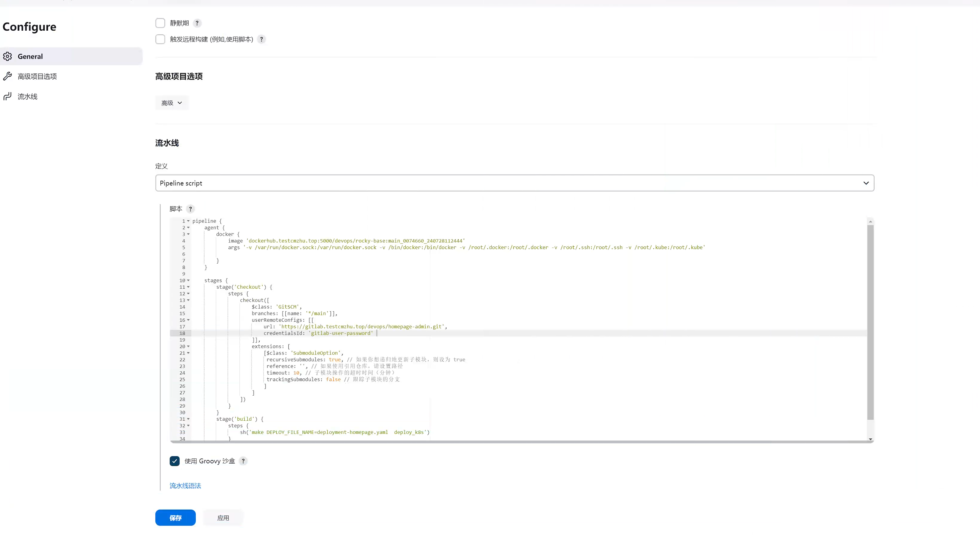The image size is (980, 535).
Task: Uncheck 使用 Groovy 沙盒 checkbox
Action: pyautogui.click(x=175, y=461)
